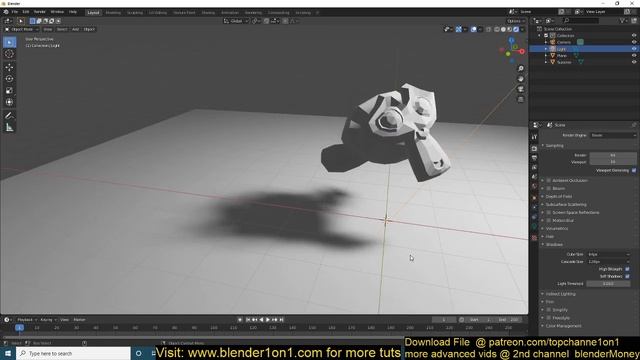Hide the Camera with its eye icon
Viewport: 640px width, 360px height.
pyautogui.click(x=634, y=42)
